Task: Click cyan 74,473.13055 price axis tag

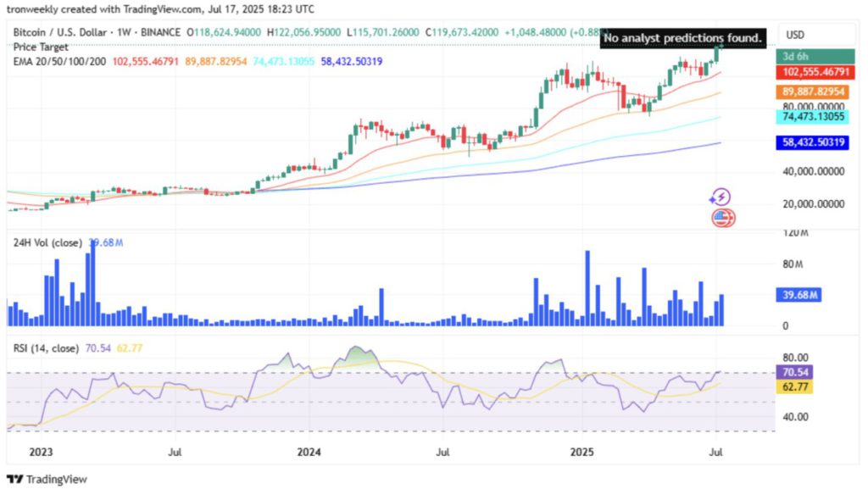Action: (813, 117)
